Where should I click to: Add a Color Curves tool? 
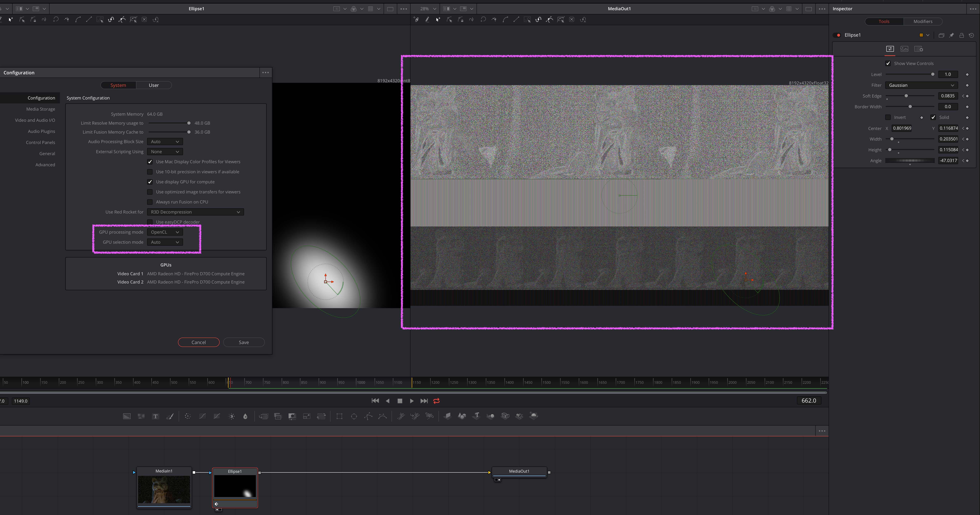(x=202, y=416)
